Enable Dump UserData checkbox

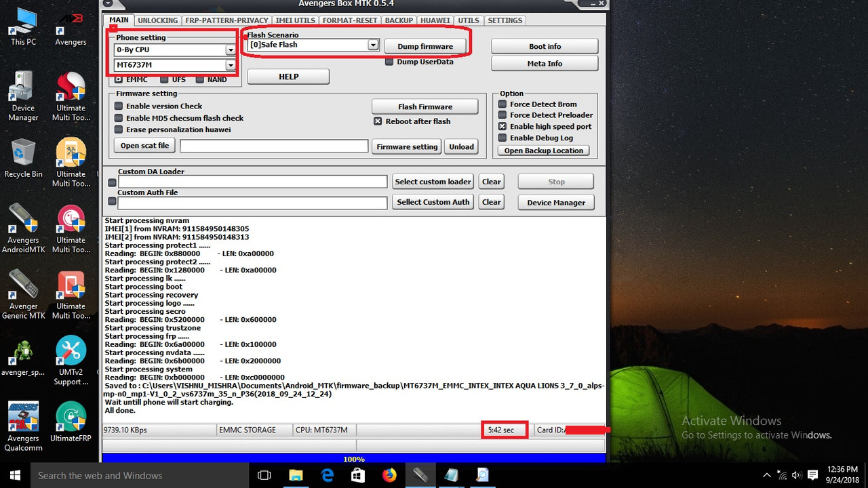tap(389, 62)
